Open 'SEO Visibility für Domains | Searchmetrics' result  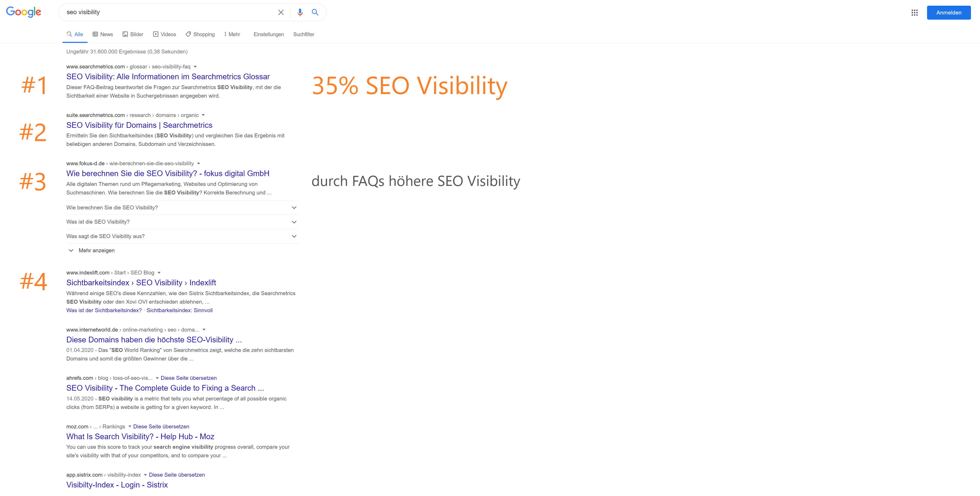coord(139,125)
